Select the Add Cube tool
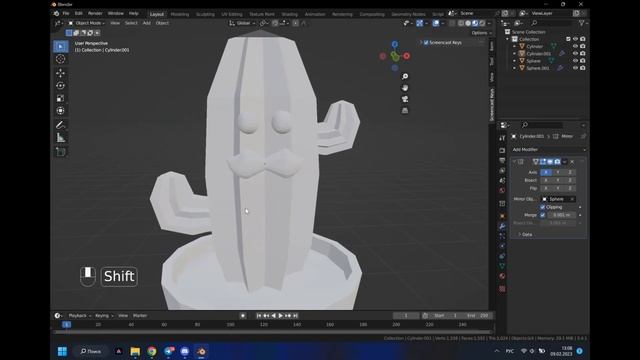 pyautogui.click(x=60, y=152)
